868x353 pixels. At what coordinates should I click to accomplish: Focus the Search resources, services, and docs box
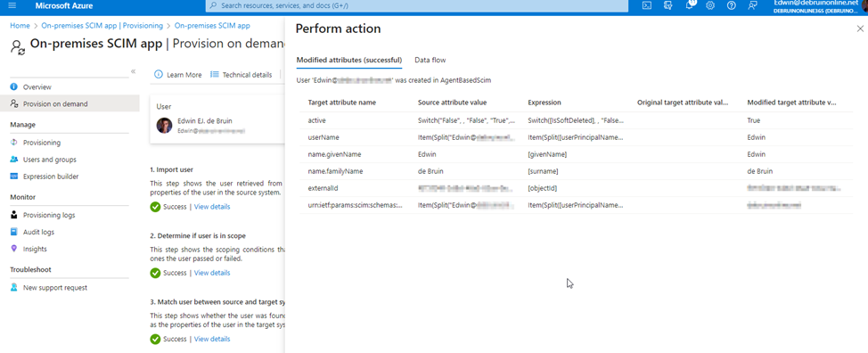[x=417, y=5]
